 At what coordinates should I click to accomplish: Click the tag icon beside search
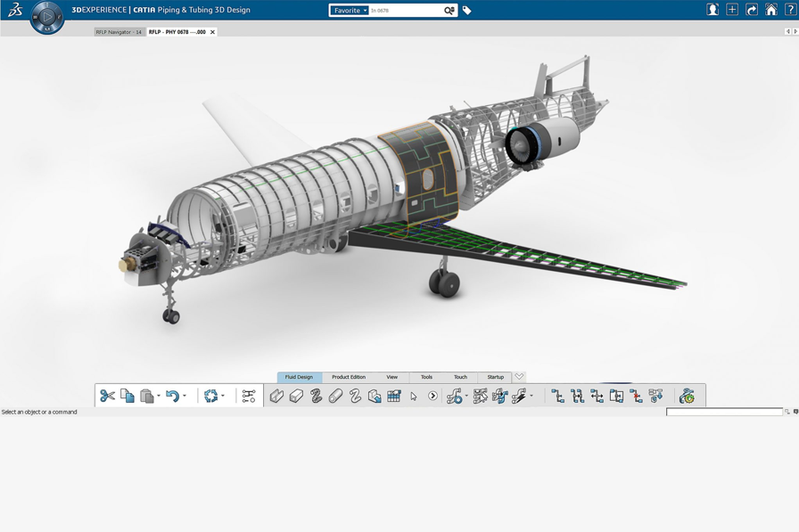click(x=466, y=10)
